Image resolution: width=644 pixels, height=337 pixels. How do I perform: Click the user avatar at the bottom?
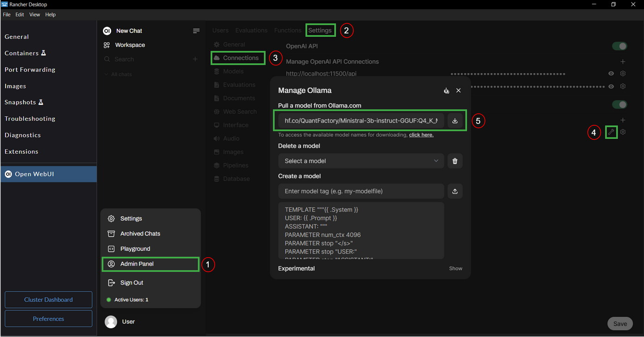[x=111, y=322]
